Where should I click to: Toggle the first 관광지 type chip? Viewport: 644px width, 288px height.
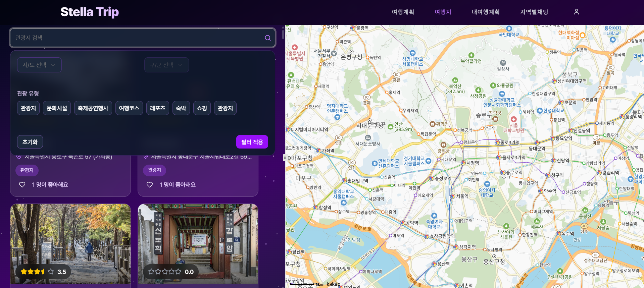pyautogui.click(x=28, y=108)
